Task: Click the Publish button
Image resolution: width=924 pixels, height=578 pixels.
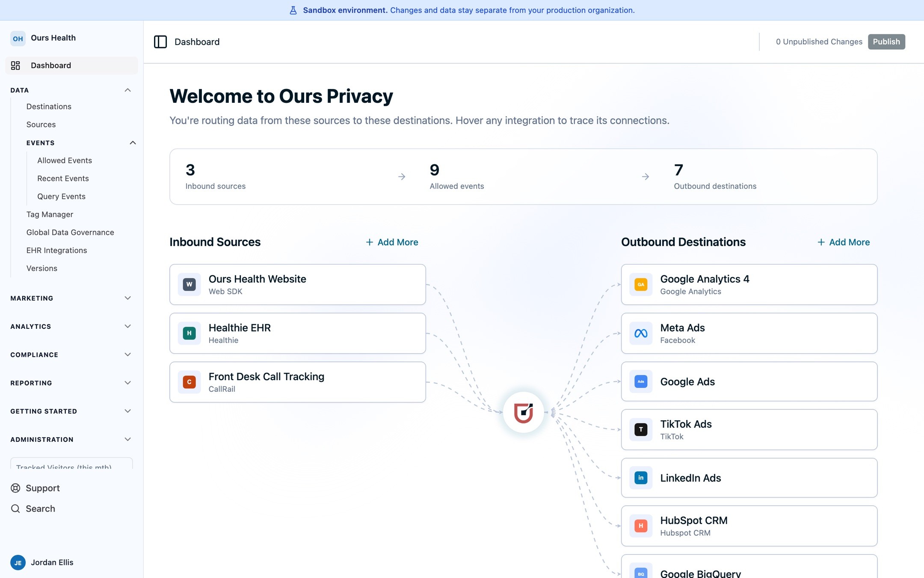Action: 886,42
